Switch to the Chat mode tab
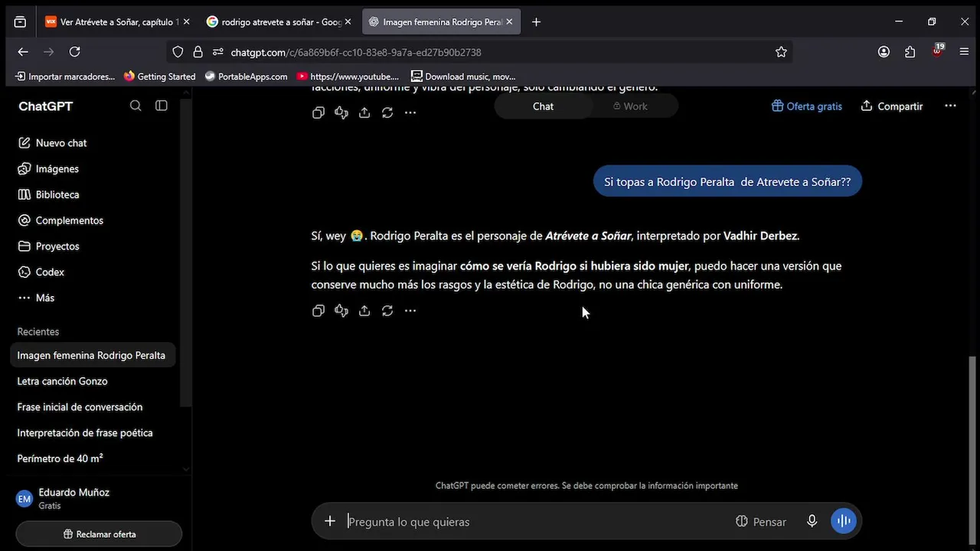The image size is (980, 551). click(543, 106)
